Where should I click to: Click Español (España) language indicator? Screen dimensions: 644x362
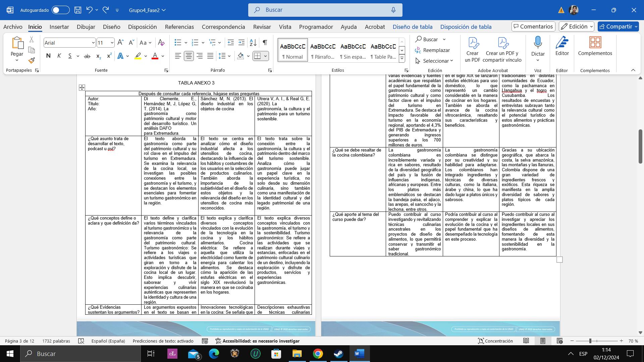pos(108,341)
